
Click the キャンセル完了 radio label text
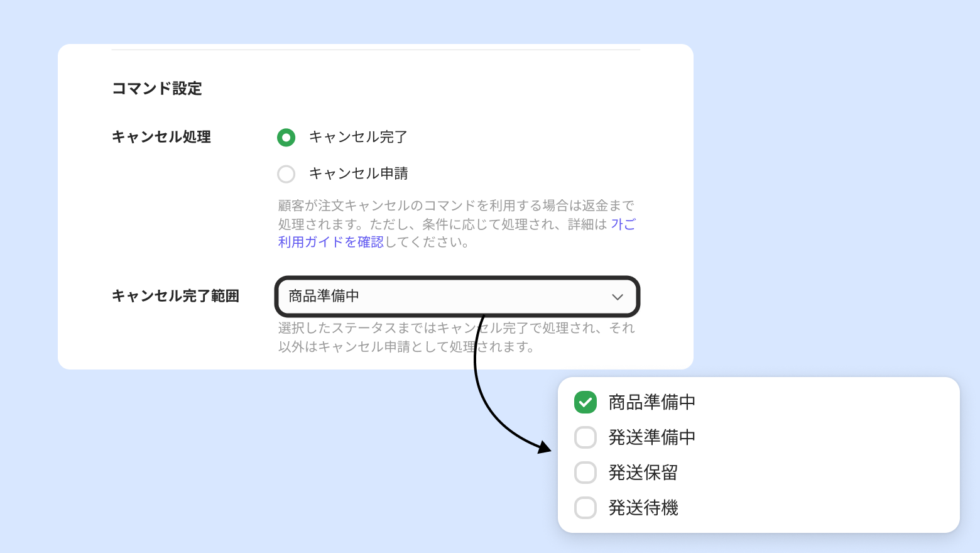click(358, 137)
